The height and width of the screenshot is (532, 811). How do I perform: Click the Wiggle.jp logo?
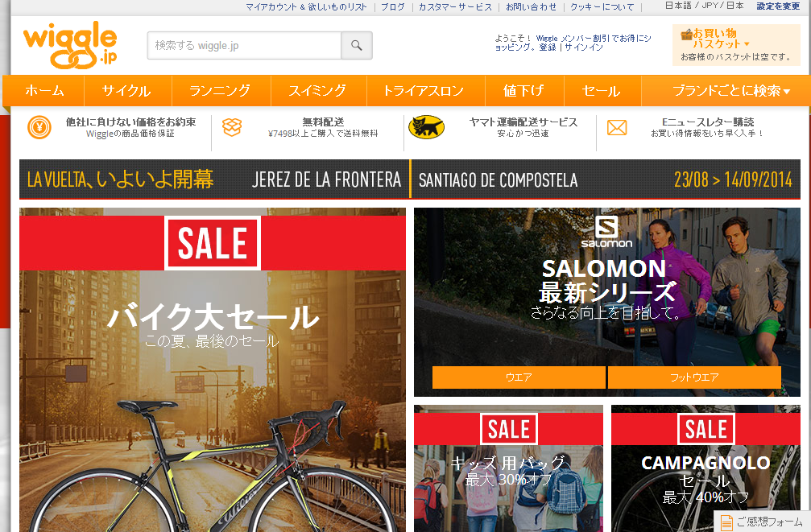click(x=70, y=45)
